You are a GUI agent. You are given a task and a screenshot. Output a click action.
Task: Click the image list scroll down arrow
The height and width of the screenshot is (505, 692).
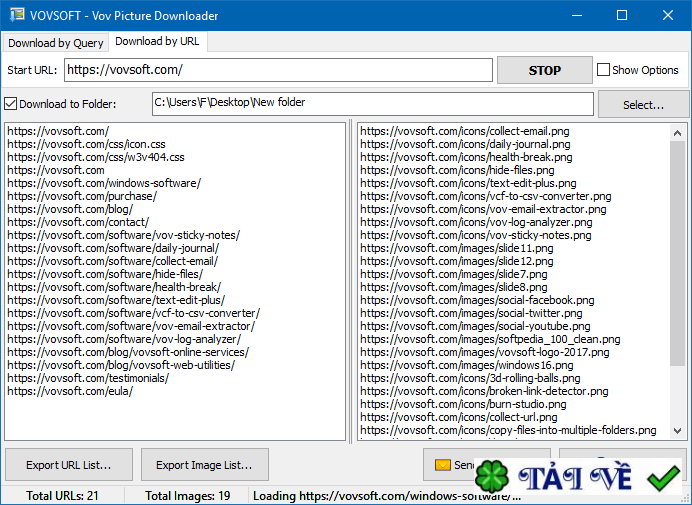[x=677, y=430]
